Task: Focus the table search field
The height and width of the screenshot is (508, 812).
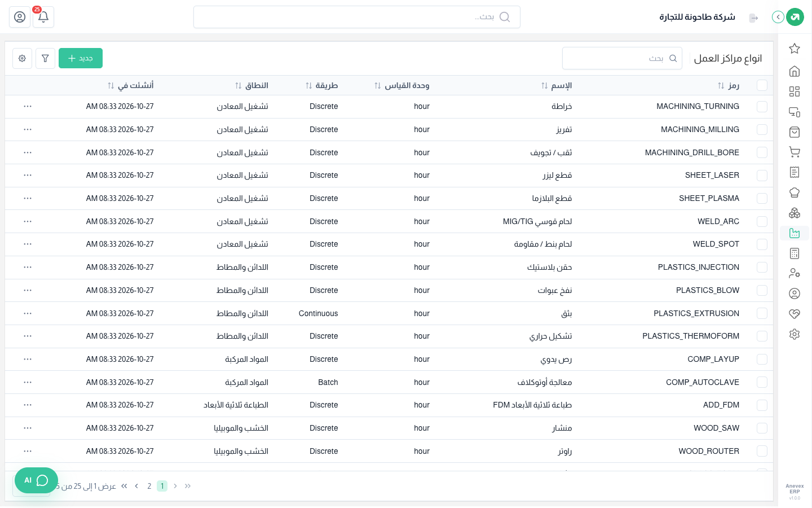Action: click(x=622, y=58)
